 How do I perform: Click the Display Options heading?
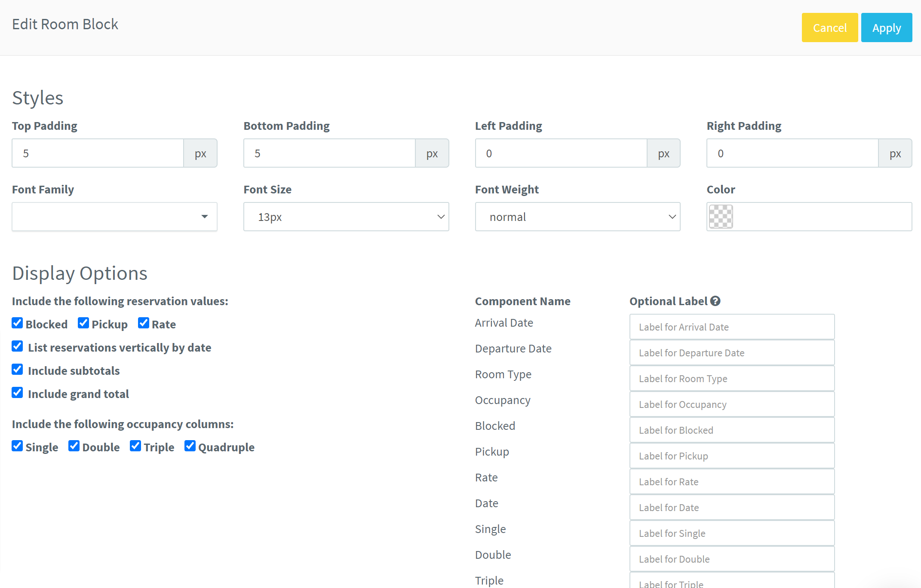(80, 273)
